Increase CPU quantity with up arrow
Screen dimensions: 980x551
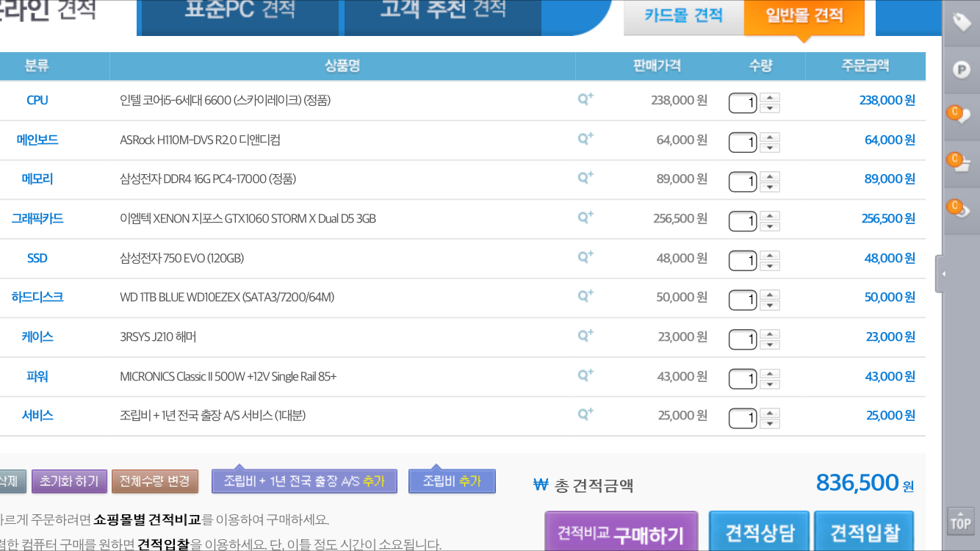[770, 97]
